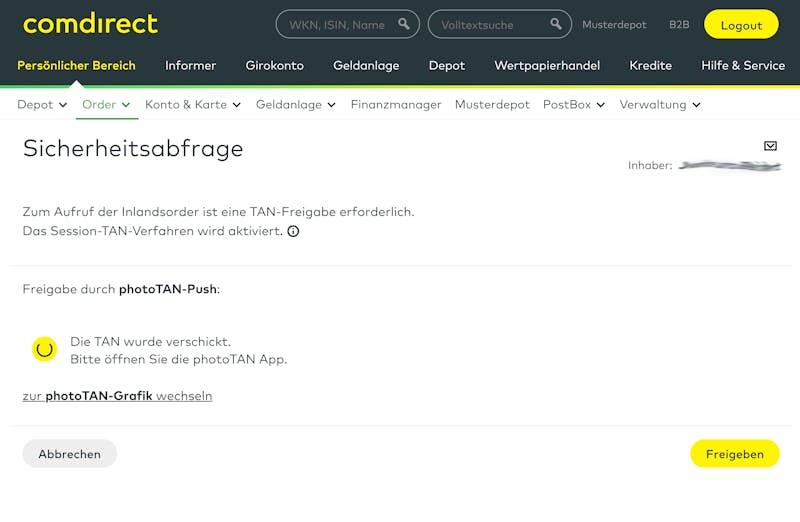Open the Girokonto main menu
Image resolution: width=800 pixels, height=522 pixels.
tap(274, 65)
